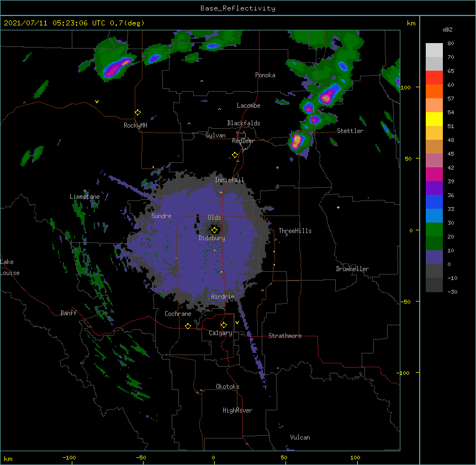Select the Didsbury town label
The image size is (476, 465).
pyautogui.click(x=212, y=238)
